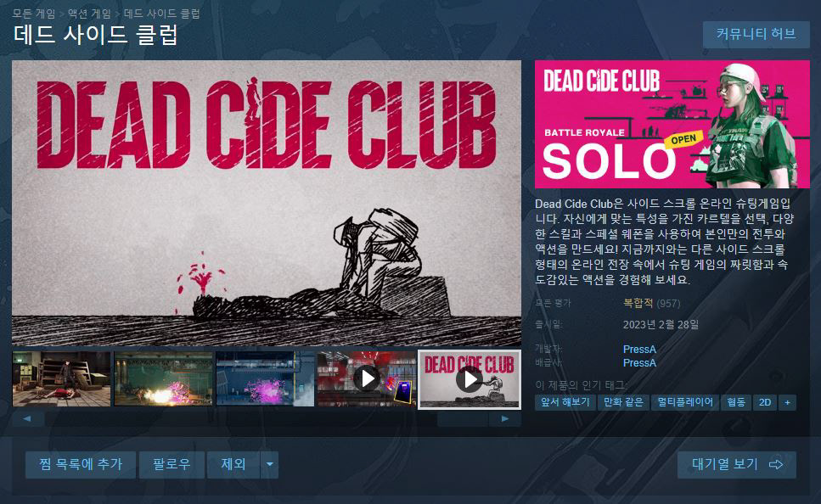Viewport: 821px width, 504px height.
Task: Open the 커뮤니티 허브 button
Action: tap(756, 35)
